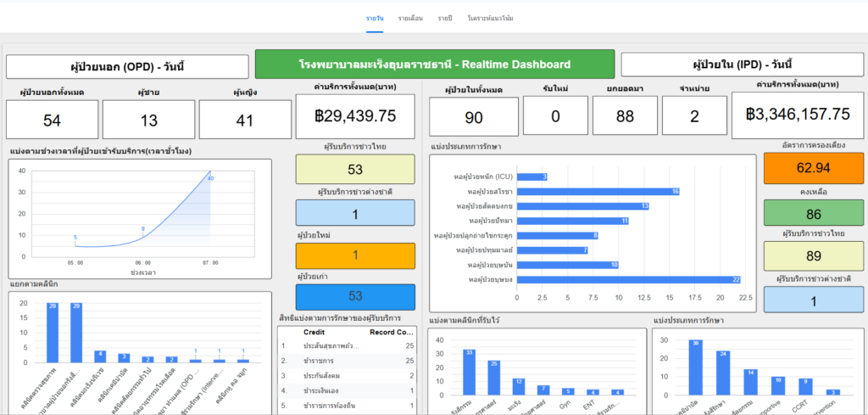
Task: Click the ICU ward bar in the chart
Action: pyautogui.click(x=531, y=177)
